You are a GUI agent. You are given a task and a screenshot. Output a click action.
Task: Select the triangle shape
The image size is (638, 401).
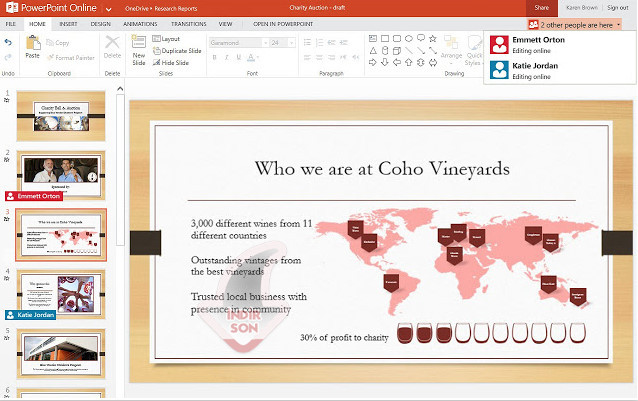(x=373, y=50)
